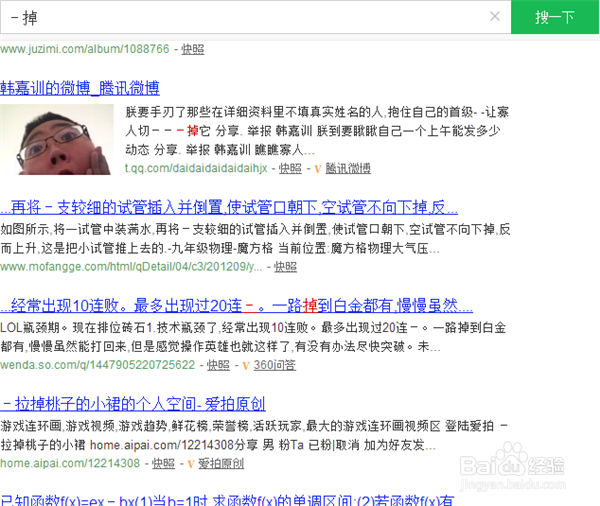Click the V verification icon before 腾讯微博
600x506 pixels.
pyautogui.click(x=318, y=169)
